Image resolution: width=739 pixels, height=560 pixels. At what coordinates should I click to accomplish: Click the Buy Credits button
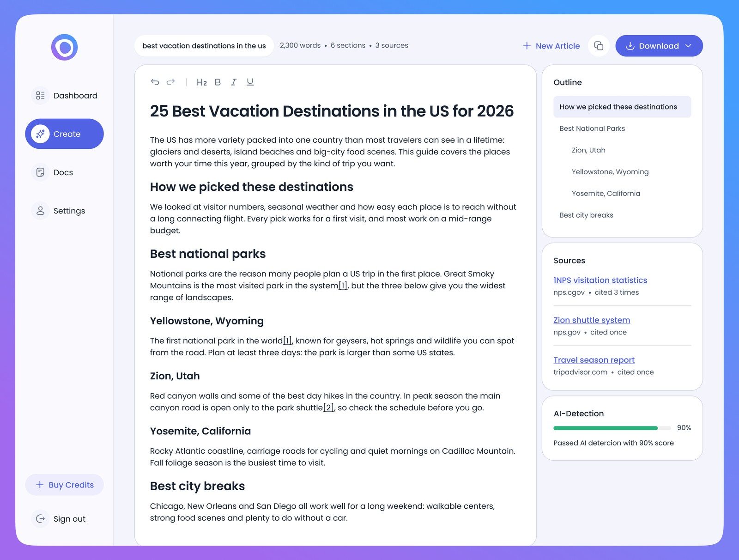coord(64,485)
